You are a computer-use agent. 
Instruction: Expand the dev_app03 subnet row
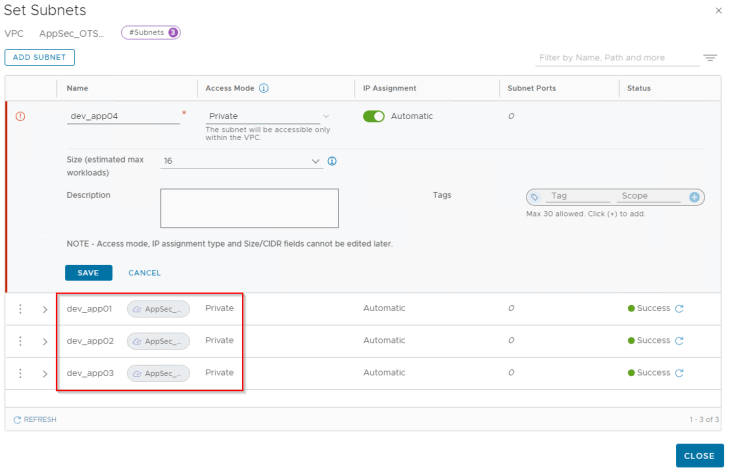tap(45, 373)
